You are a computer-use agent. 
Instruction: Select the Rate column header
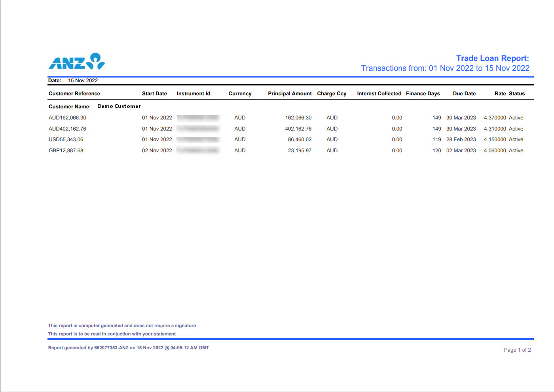click(500, 94)
